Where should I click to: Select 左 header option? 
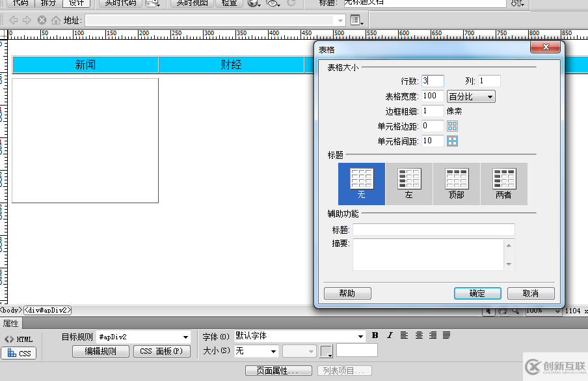(409, 184)
